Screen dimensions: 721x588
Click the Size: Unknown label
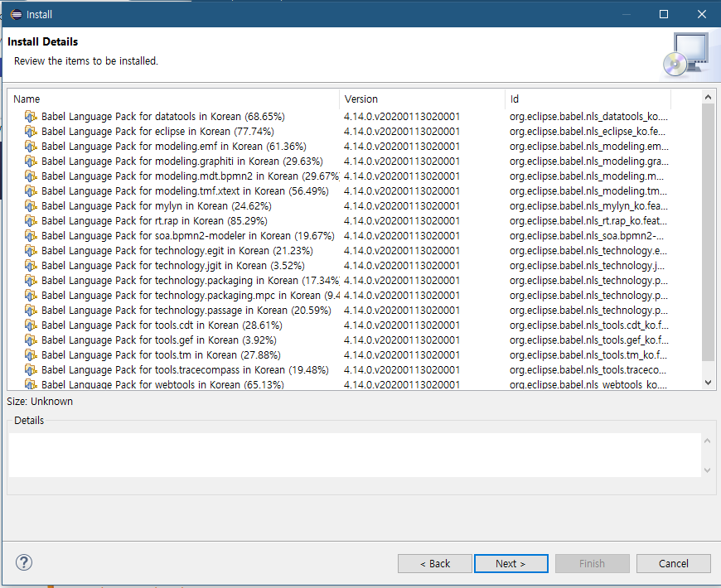[x=40, y=402]
